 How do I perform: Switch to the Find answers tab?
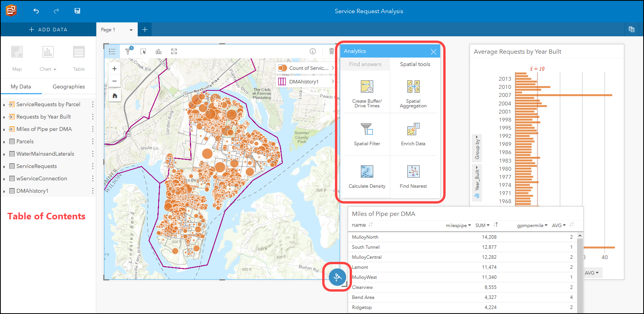(365, 64)
